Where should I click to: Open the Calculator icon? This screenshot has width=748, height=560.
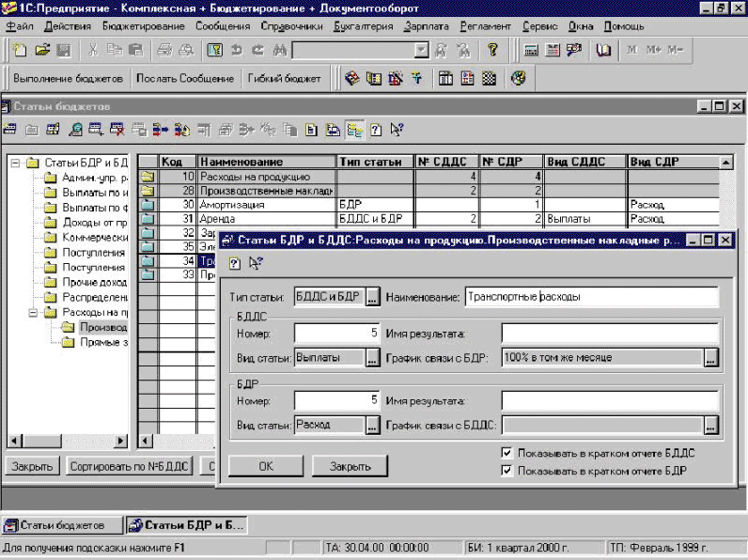pyautogui.click(x=531, y=50)
